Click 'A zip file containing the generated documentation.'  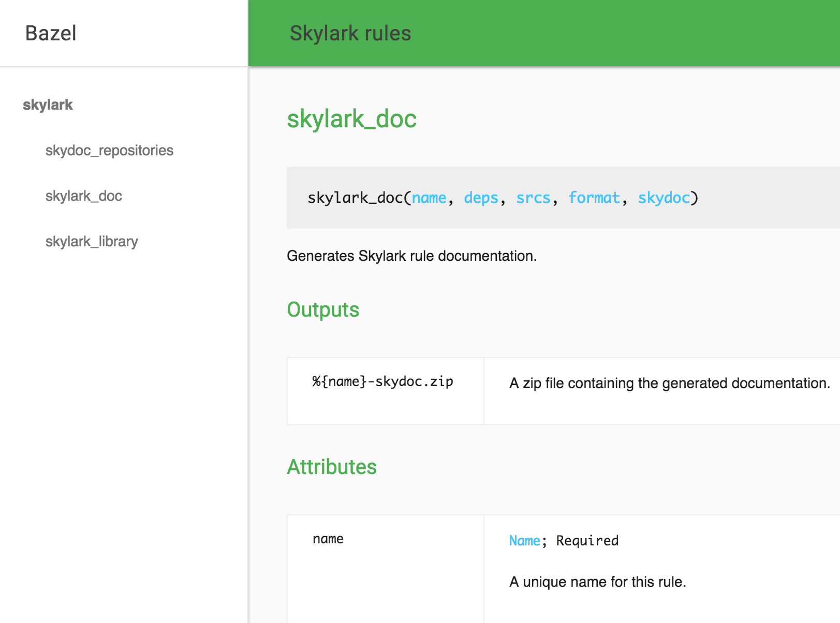[x=670, y=383]
